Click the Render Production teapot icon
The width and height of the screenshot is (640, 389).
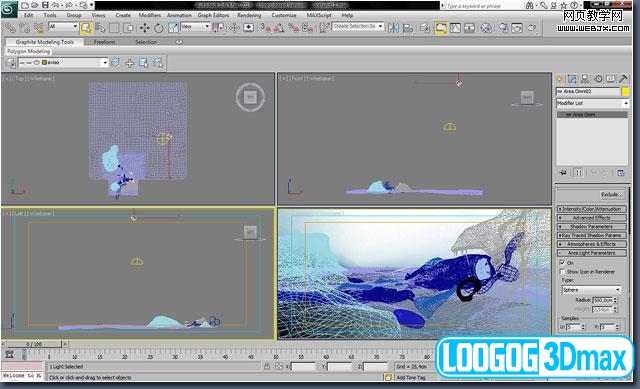[531, 28]
